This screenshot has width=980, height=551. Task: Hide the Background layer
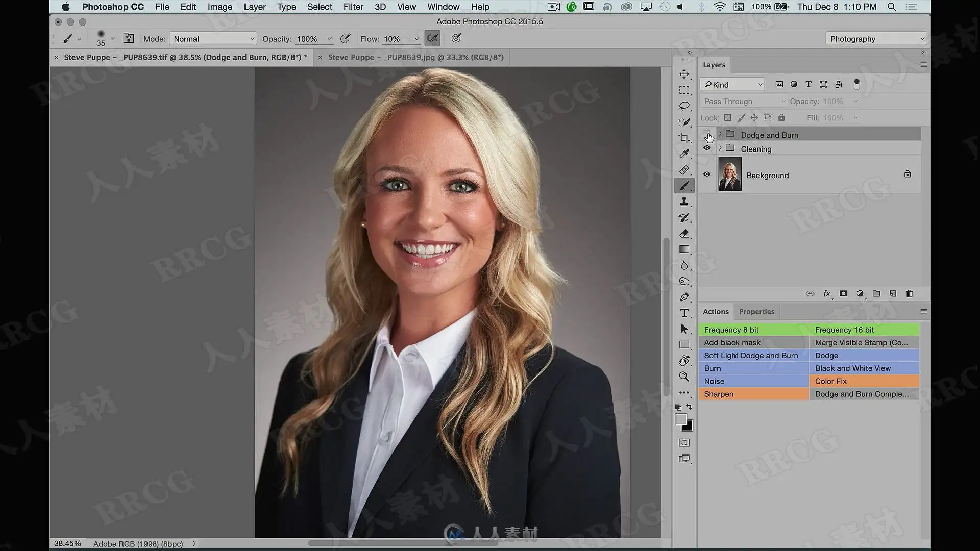pos(707,174)
